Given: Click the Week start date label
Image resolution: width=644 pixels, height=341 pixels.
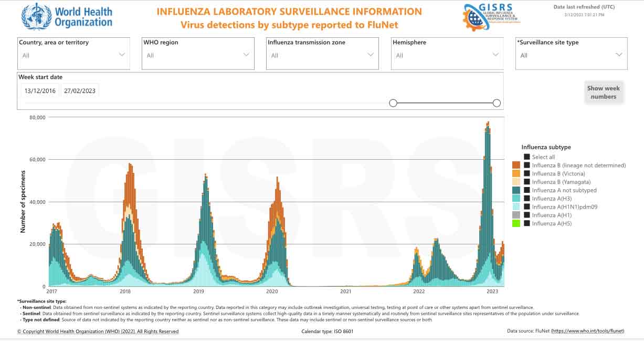Looking at the screenshot, I should pos(40,77).
